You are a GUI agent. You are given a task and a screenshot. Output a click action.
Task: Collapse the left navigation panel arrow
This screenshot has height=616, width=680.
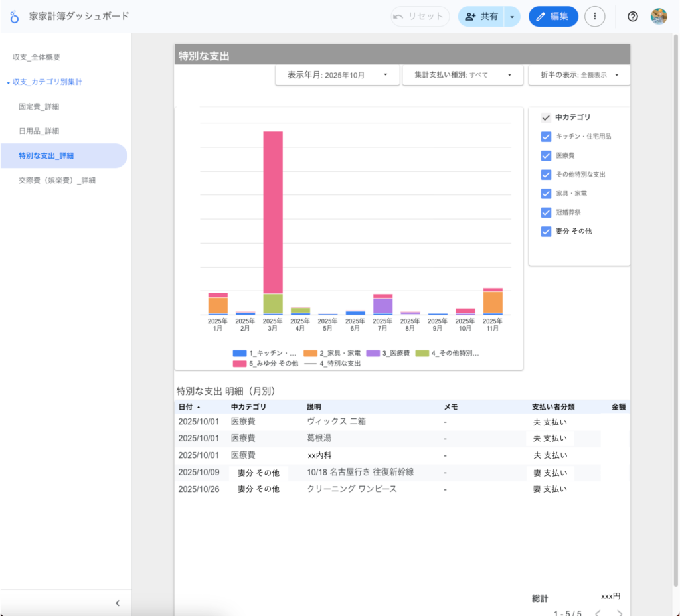pos(118,603)
